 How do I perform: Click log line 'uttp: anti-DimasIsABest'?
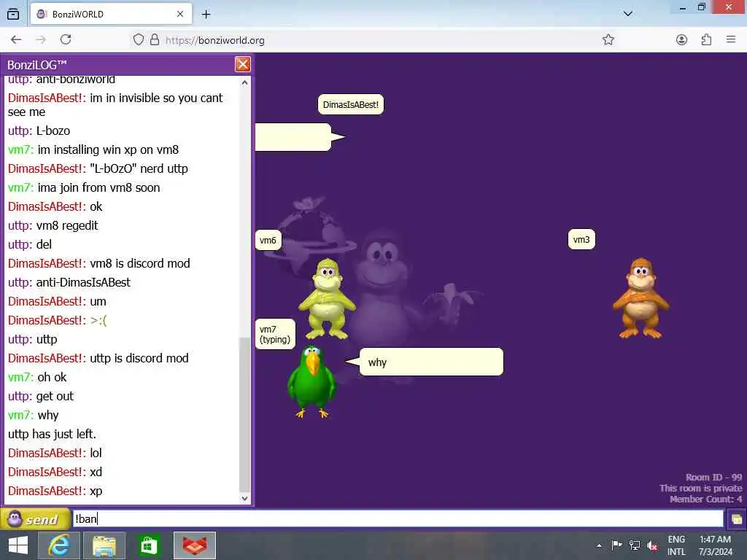[69, 282]
